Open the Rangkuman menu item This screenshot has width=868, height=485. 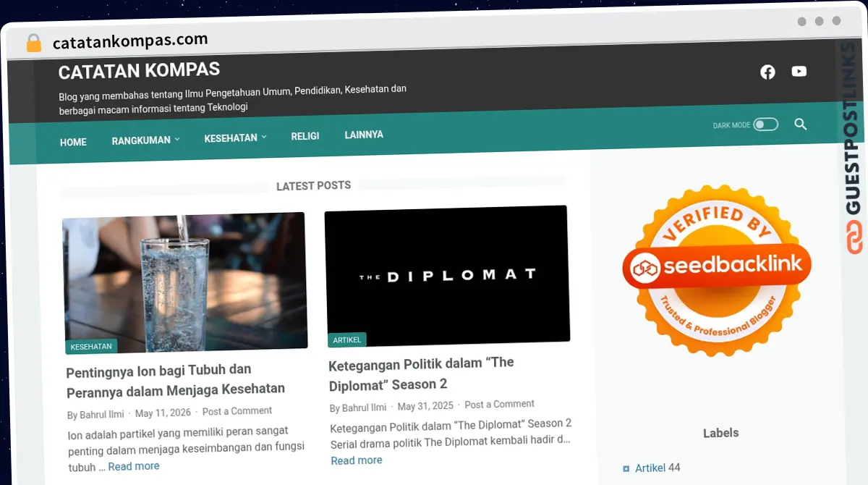pos(141,140)
